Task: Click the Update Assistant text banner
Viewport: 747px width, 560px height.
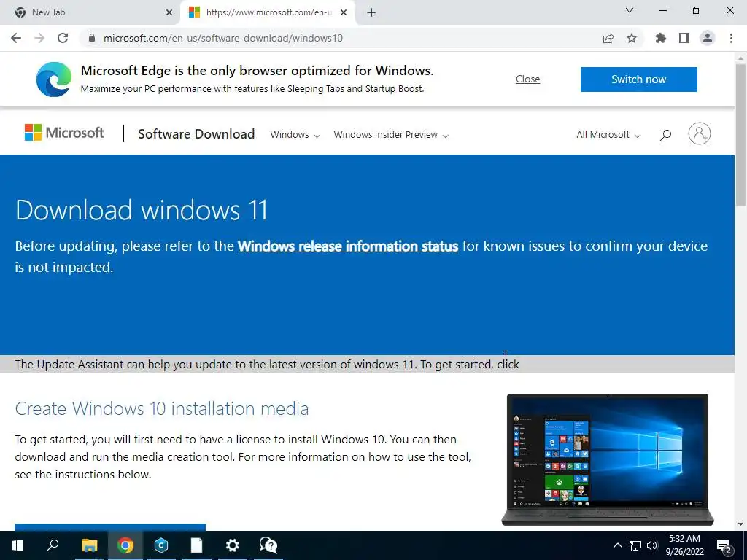Action: coord(267,365)
